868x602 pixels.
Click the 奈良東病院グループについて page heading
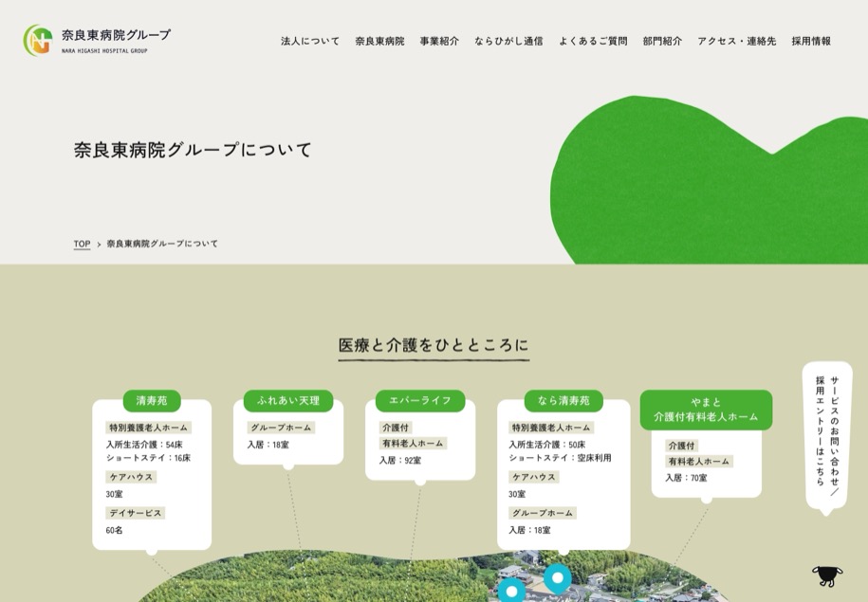(193, 150)
